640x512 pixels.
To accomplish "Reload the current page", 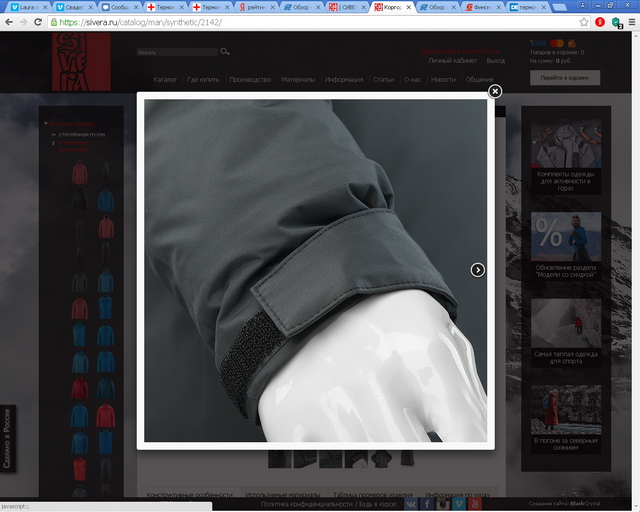I will tap(38, 22).
